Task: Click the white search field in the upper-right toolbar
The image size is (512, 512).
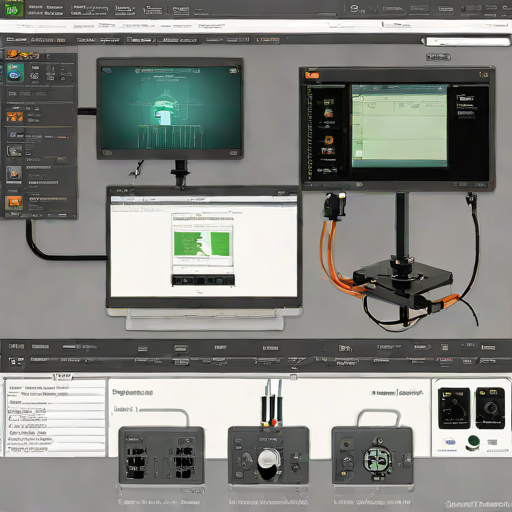Action: 468,42
